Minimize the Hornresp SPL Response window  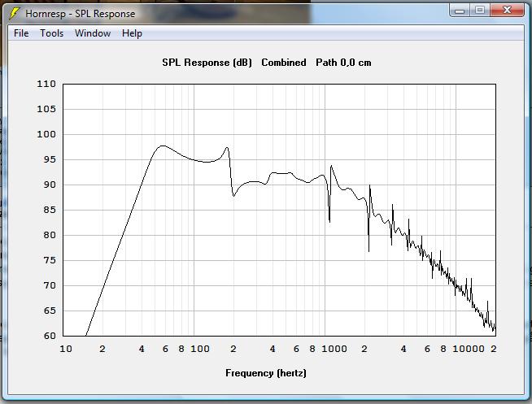coord(460,11)
